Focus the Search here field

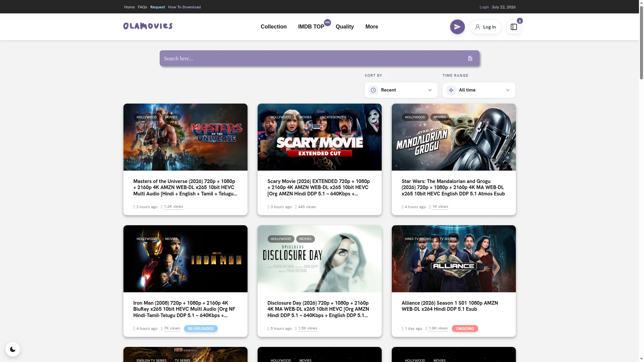[319, 58]
